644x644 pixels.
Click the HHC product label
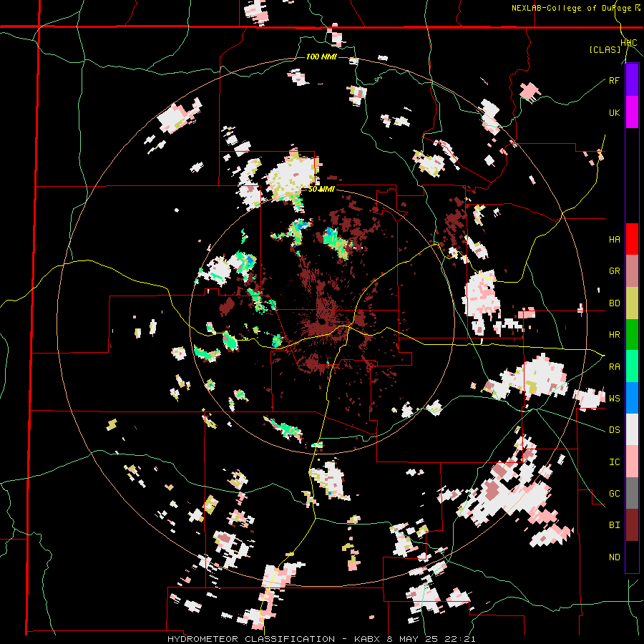(x=628, y=43)
